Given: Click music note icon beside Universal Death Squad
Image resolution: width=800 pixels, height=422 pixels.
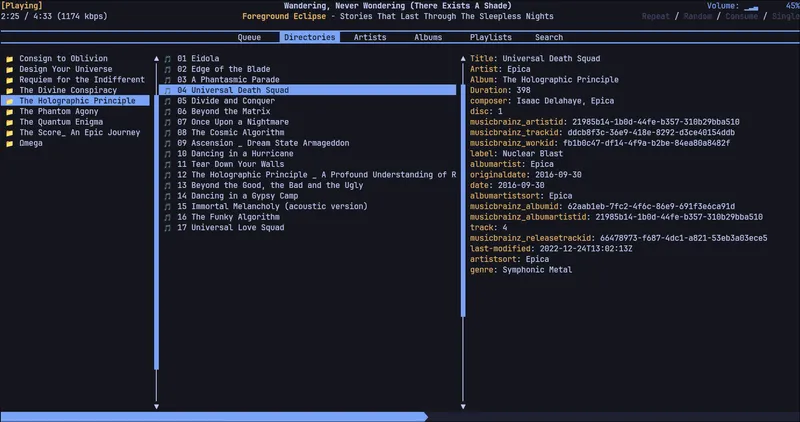Looking at the screenshot, I should [167, 90].
